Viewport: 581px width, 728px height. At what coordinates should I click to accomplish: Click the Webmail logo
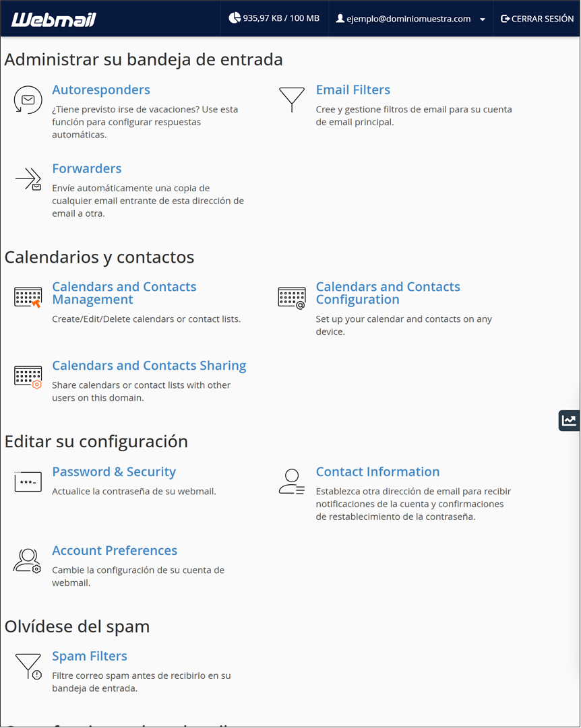point(53,20)
